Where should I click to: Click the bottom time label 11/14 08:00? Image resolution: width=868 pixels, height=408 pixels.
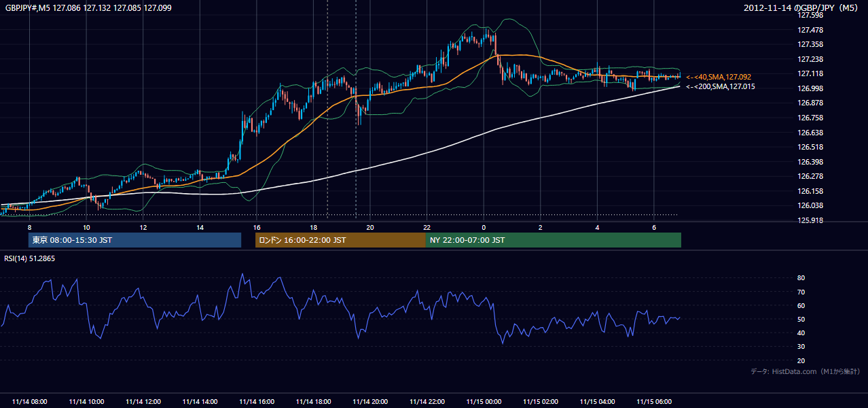tap(30, 402)
